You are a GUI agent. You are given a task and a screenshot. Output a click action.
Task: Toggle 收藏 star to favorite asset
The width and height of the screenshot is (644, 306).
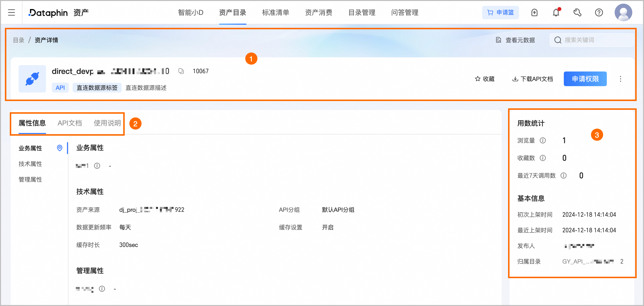tap(485, 79)
